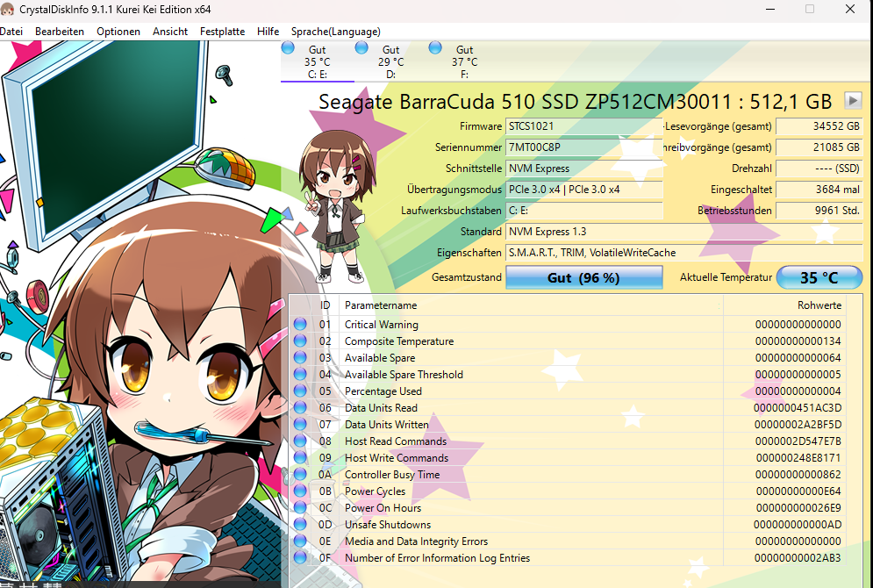Select the Host Read Commands parameter name

click(x=396, y=441)
